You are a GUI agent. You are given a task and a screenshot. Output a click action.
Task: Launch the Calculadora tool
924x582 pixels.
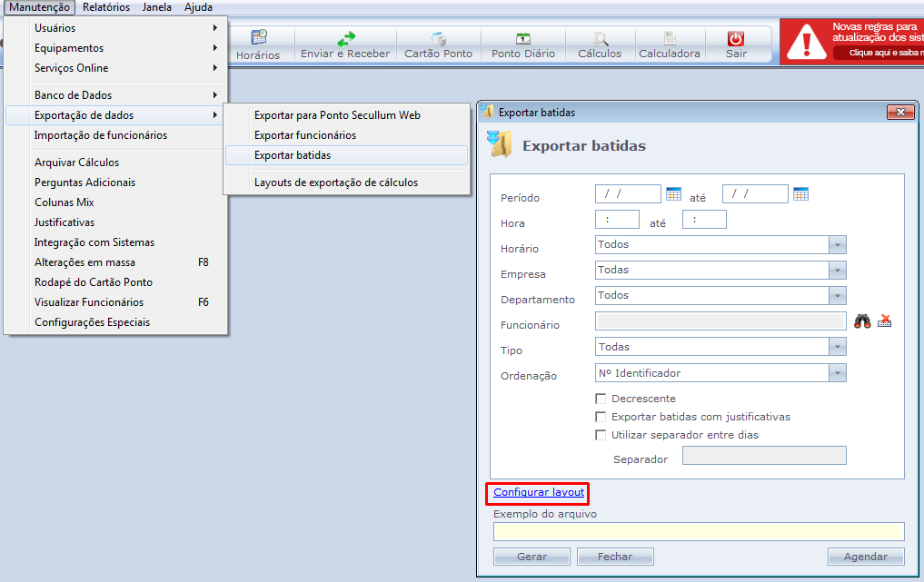(670, 39)
